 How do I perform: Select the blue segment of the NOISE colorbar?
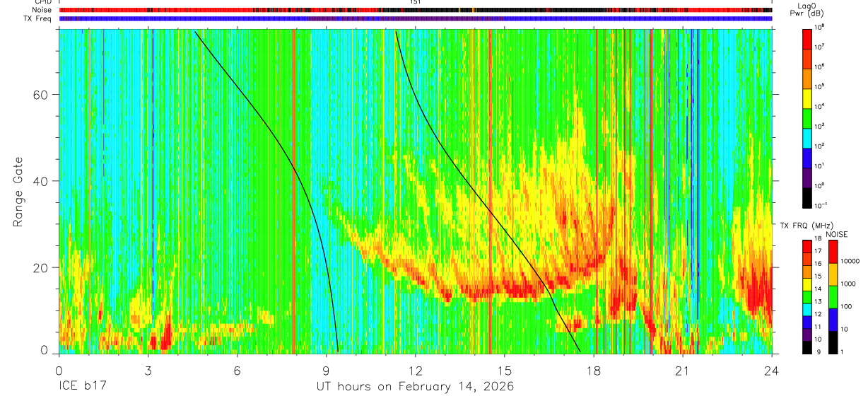coord(833,319)
